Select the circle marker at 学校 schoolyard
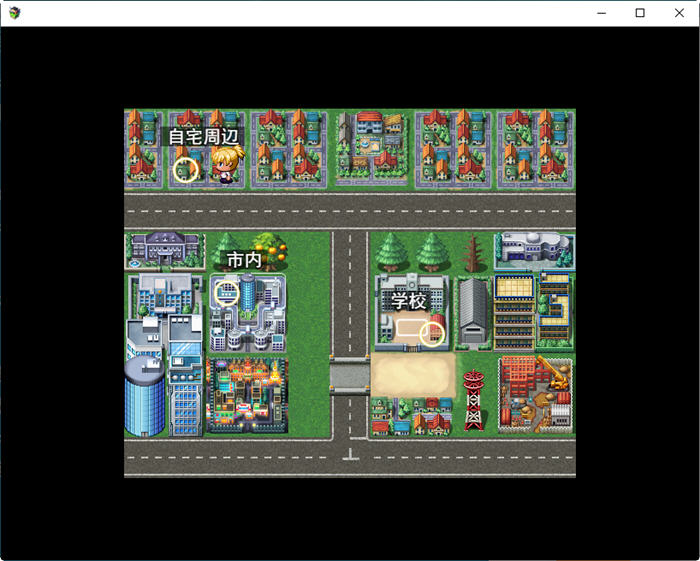 pos(432,333)
